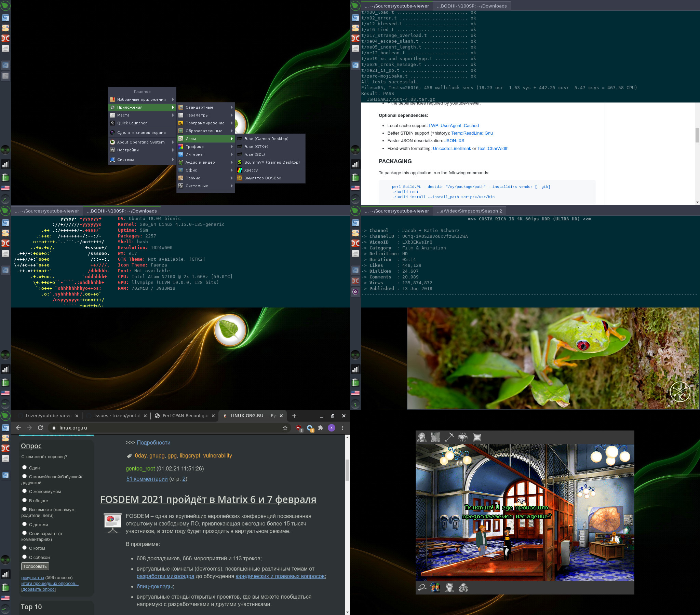Screen dimensions: 700x615
Task: Click the Bodhi leaf button beside Chrome's tab strip
Action: tap(5, 416)
